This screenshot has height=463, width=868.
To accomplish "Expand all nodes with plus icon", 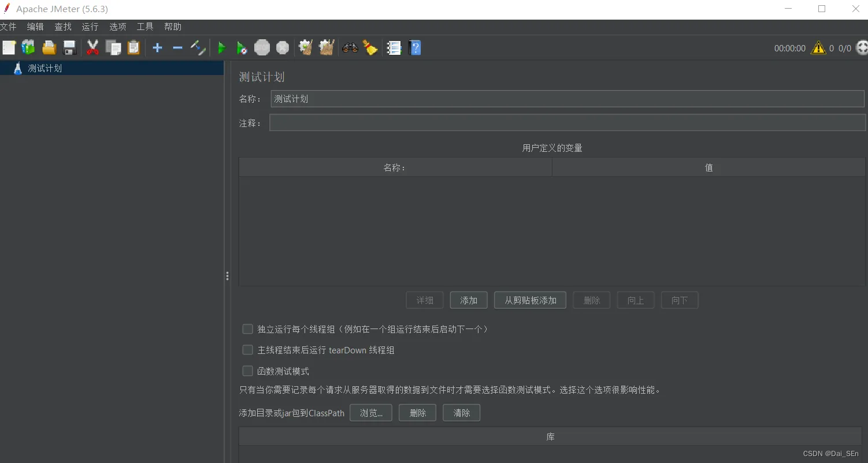I will pyautogui.click(x=157, y=48).
